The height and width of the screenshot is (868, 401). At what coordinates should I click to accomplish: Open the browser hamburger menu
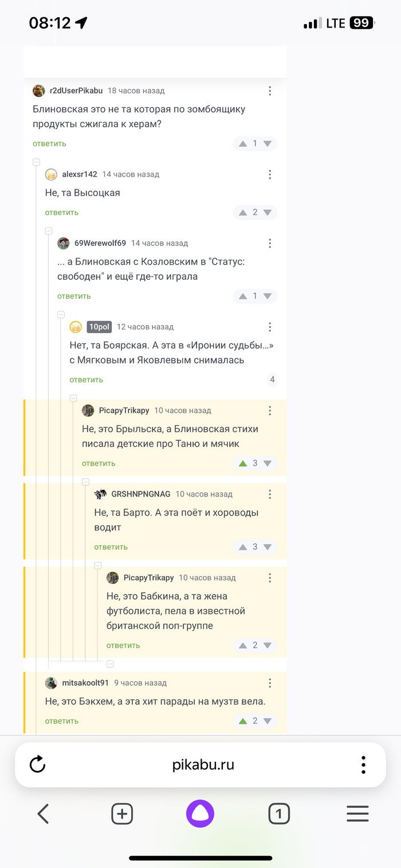tap(357, 814)
